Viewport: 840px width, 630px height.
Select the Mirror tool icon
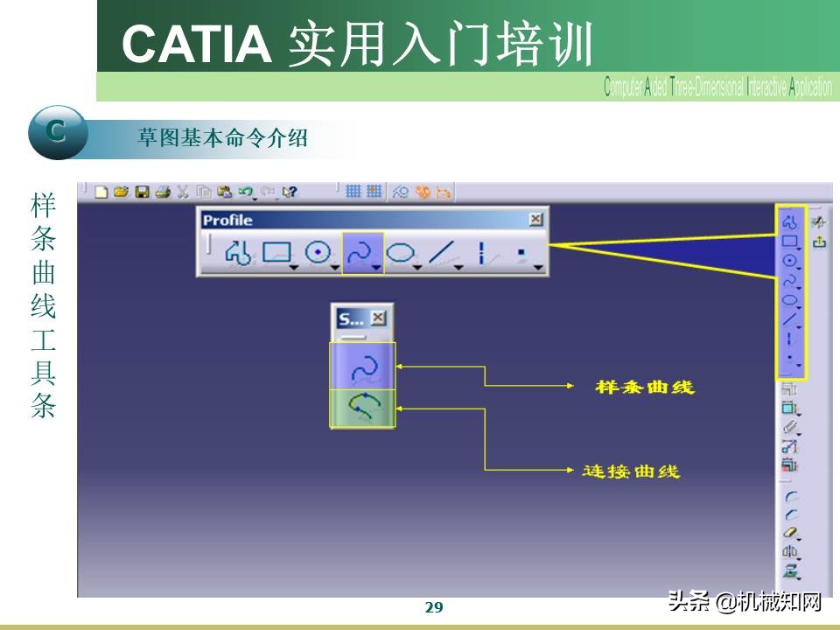789,551
